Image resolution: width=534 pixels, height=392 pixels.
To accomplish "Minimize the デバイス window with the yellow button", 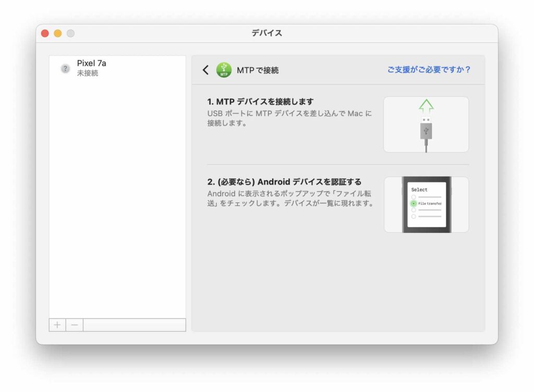I will [57, 33].
